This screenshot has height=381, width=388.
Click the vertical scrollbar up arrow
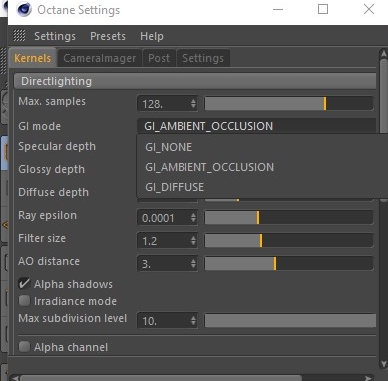384,54
